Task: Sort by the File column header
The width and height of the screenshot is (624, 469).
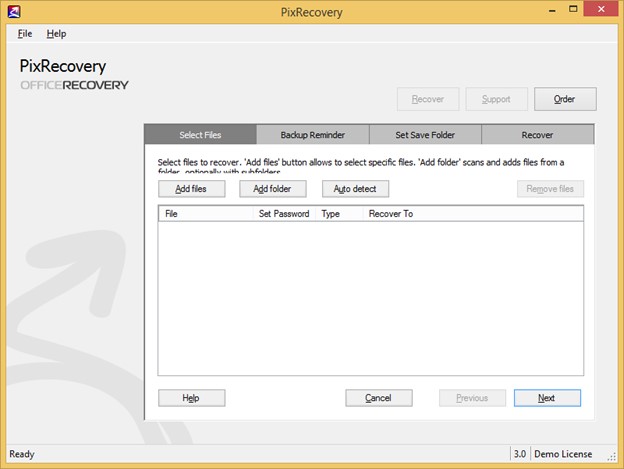Action: click(206, 214)
